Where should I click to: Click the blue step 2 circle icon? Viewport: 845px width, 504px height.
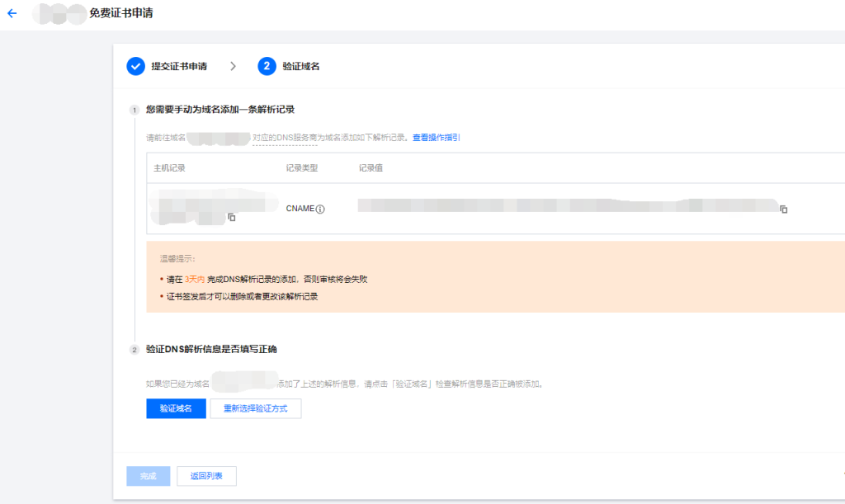(267, 66)
